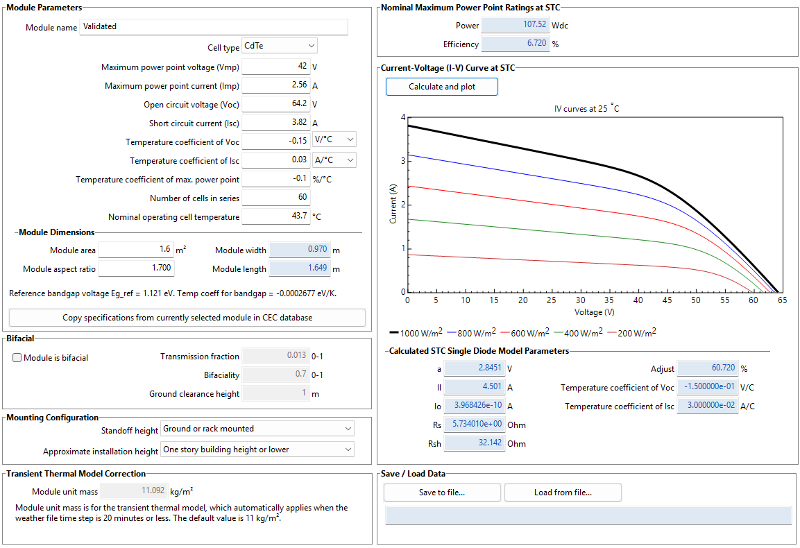Click the 1000 W/m² legend entry
Viewport: 800px width, 548px height.
coord(419,332)
